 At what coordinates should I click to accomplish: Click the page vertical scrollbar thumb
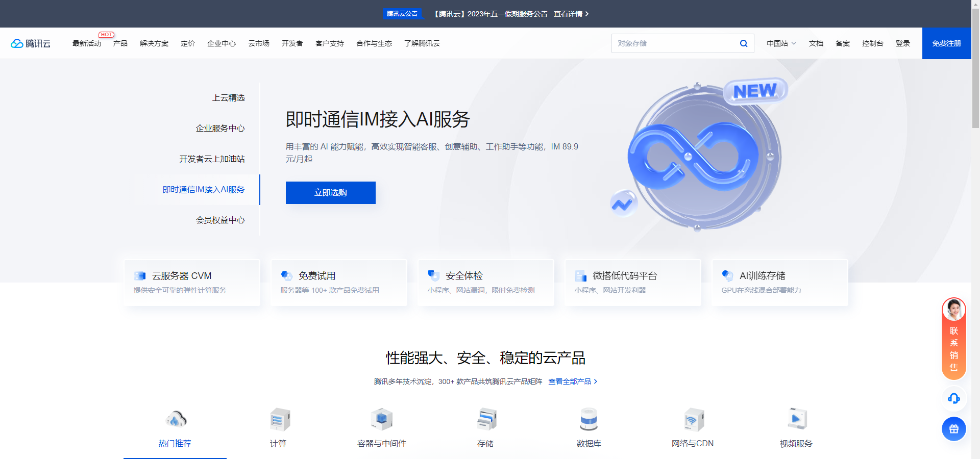click(975, 68)
